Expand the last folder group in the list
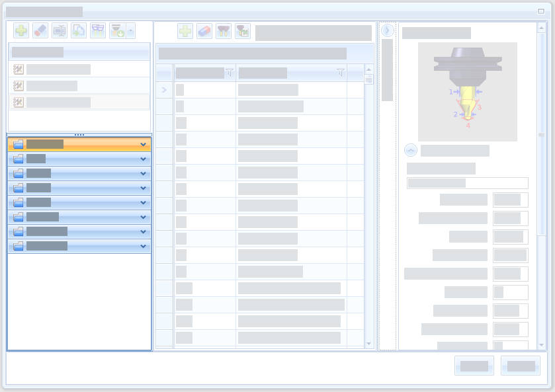Screen dimensions: 555x392 (x=143, y=246)
